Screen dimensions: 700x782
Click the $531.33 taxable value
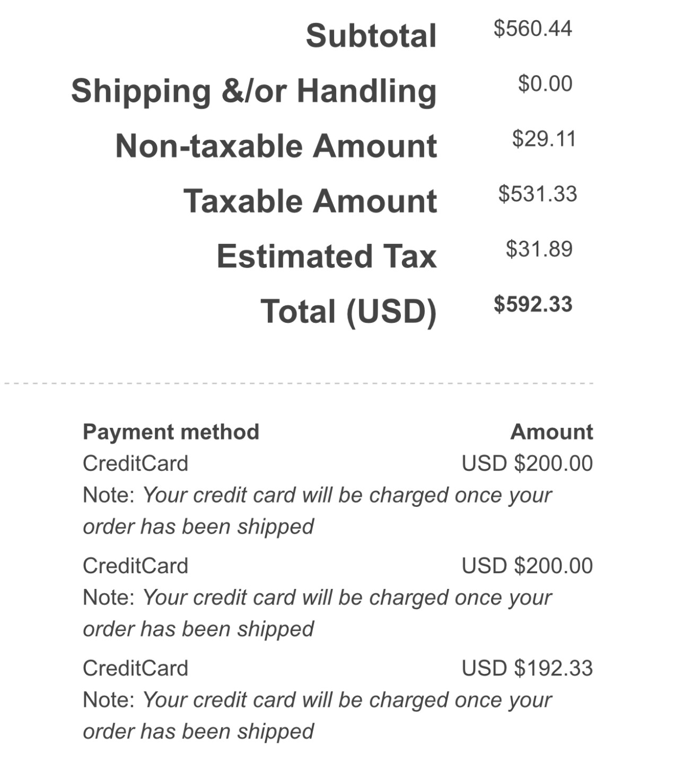click(x=537, y=194)
